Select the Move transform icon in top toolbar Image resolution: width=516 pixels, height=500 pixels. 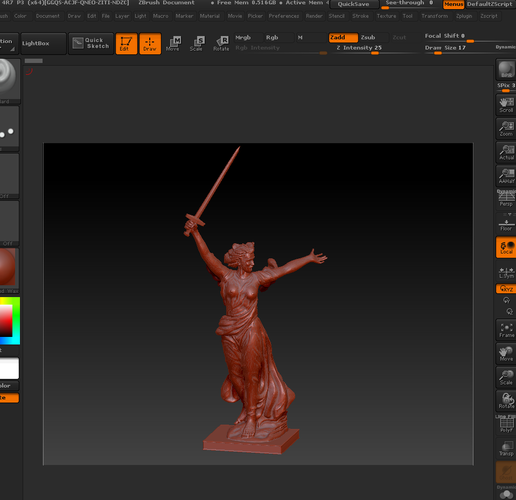pos(173,44)
